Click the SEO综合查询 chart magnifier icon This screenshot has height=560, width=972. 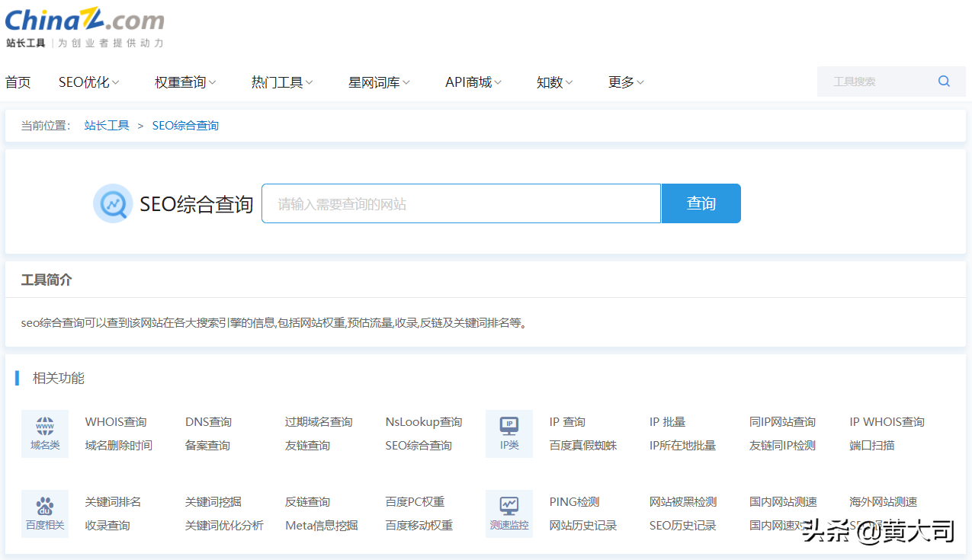(x=113, y=203)
